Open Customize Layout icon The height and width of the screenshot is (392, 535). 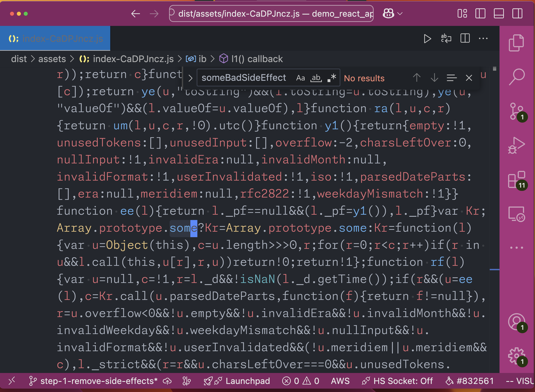[462, 14]
